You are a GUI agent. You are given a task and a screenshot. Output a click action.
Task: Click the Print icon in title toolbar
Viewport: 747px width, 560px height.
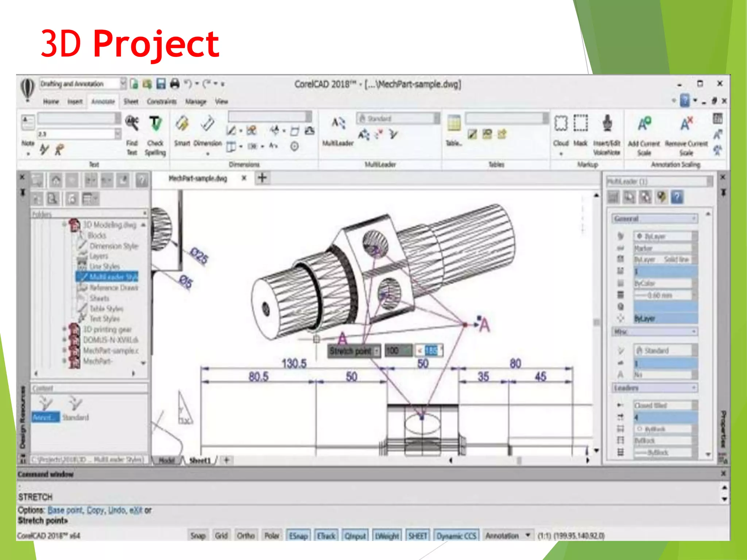[175, 84]
